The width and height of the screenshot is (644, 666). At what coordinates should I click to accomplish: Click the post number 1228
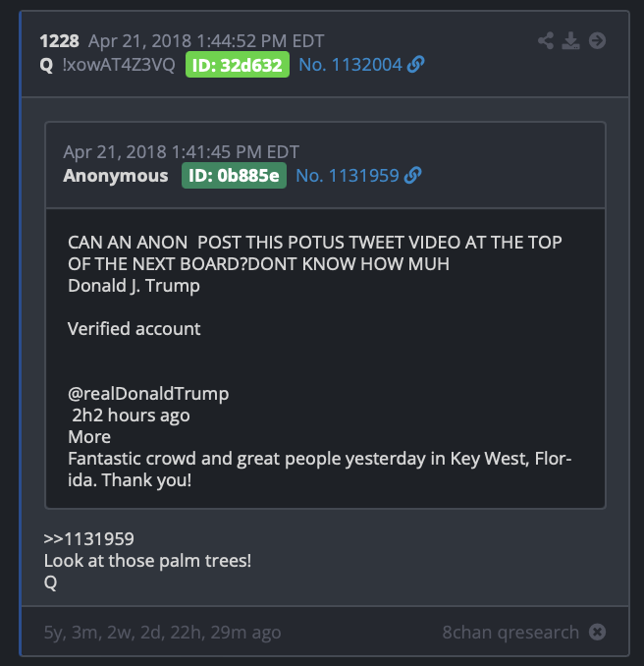click(59, 41)
